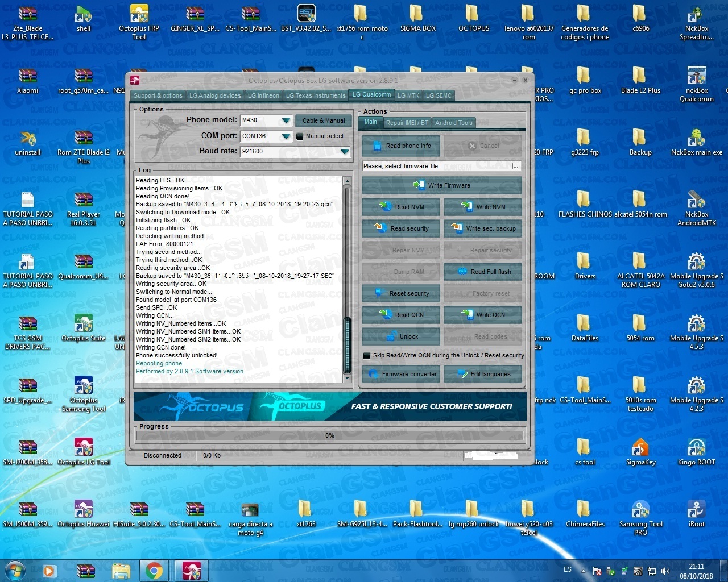Image resolution: width=728 pixels, height=582 pixels.
Task: Enable Skip Read/Write QCN during Unlock checkbox
Action: pos(367,356)
